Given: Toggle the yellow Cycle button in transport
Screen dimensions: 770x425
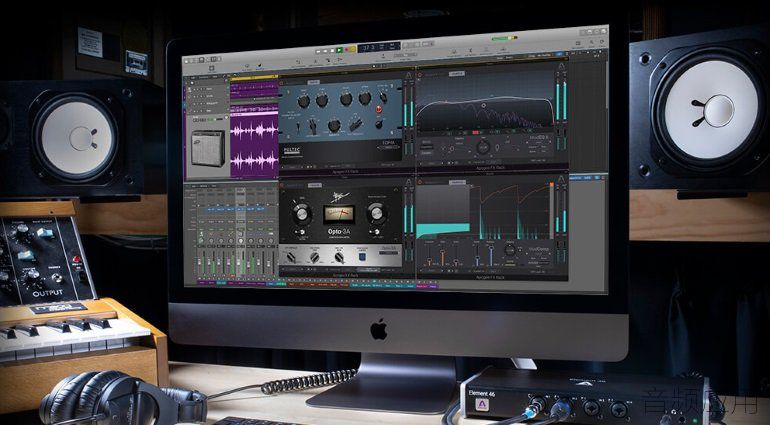Looking at the screenshot, I should pyautogui.click(x=352, y=49).
